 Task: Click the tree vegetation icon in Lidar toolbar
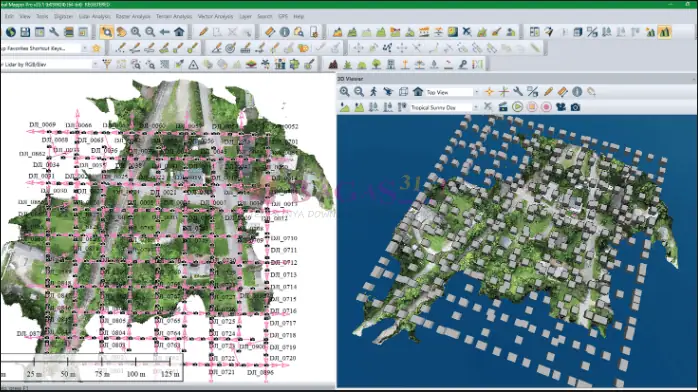pyautogui.click(x=376, y=65)
